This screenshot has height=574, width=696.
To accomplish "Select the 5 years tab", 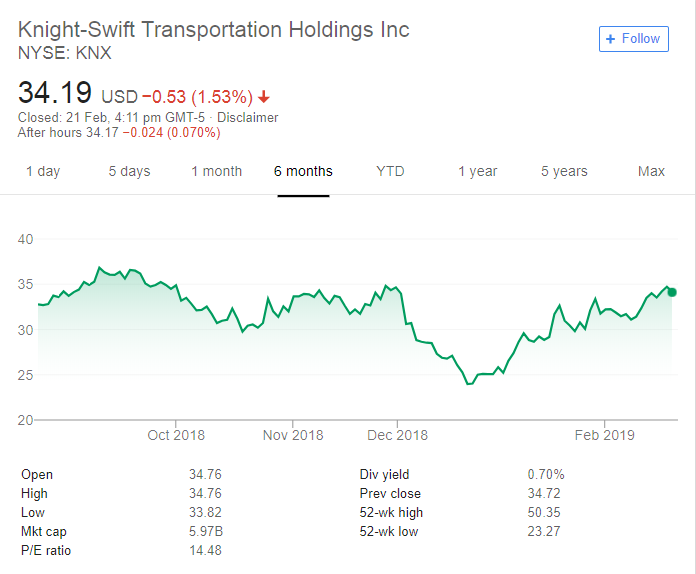I will 564,171.
